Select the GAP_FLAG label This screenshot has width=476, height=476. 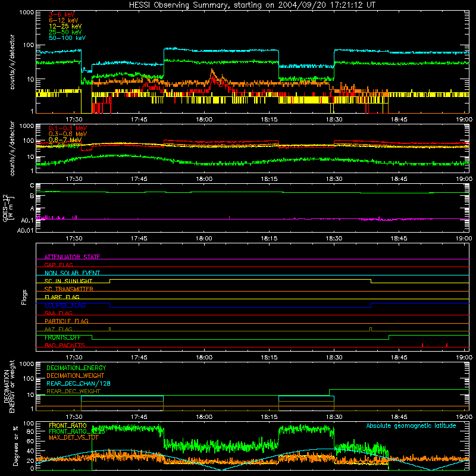58,265
